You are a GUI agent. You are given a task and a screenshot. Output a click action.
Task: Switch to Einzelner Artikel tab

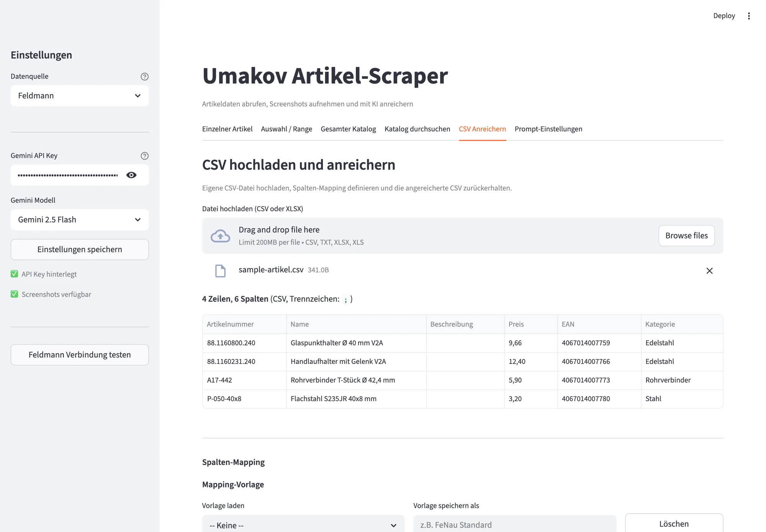point(227,129)
